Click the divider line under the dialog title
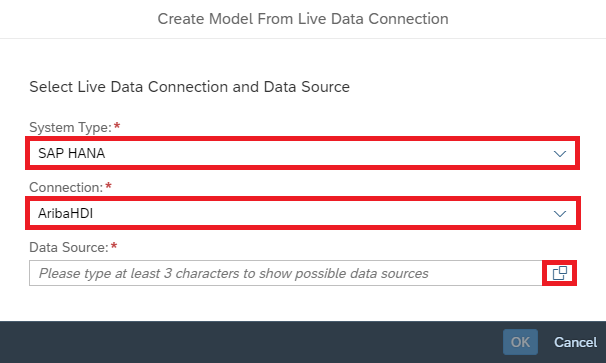Image resolution: width=606 pixels, height=363 pixels. pyautogui.click(x=303, y=38)
